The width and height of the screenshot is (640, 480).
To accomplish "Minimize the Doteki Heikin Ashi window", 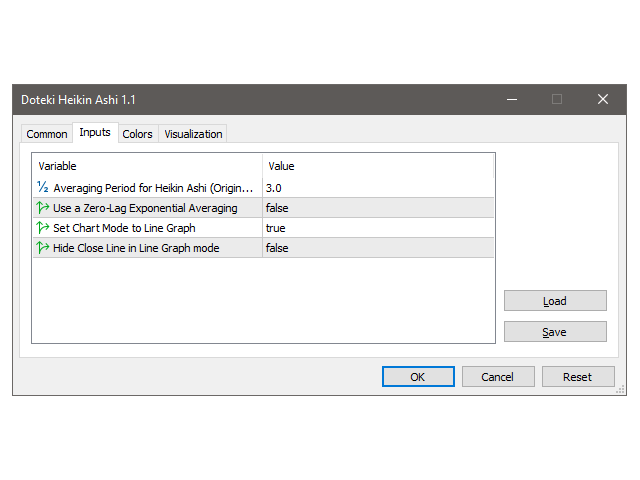I will click(512, 99).
